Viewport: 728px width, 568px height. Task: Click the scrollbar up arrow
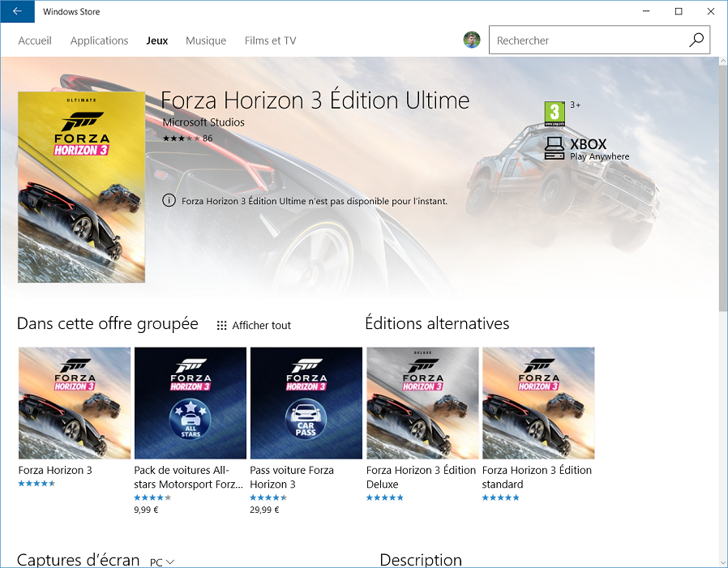(723, 61)
